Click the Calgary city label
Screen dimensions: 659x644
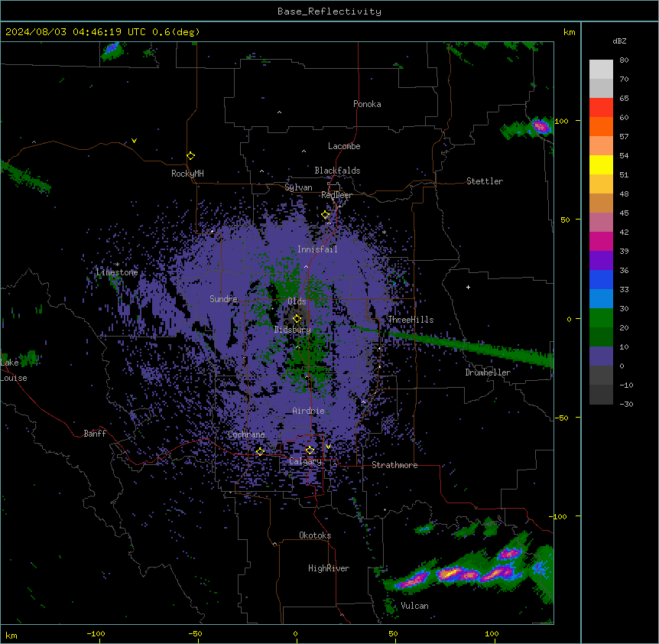click(306, 461)
